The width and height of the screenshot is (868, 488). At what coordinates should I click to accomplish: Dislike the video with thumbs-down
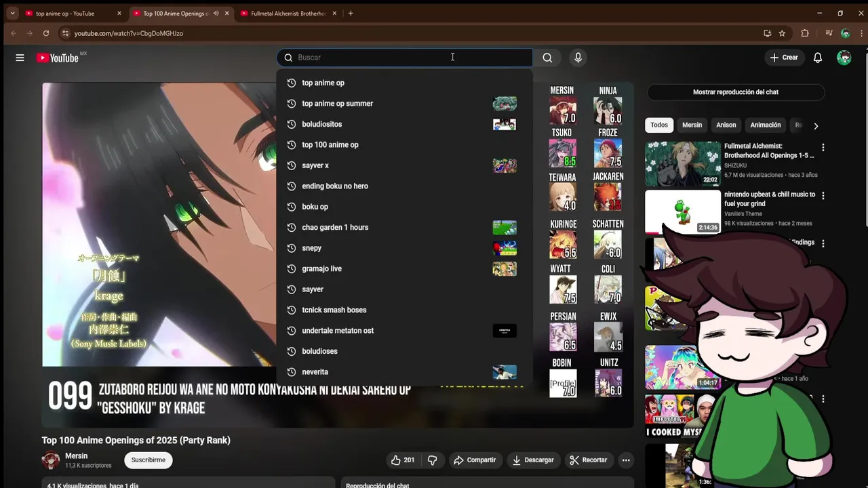[x=433, y=460]
